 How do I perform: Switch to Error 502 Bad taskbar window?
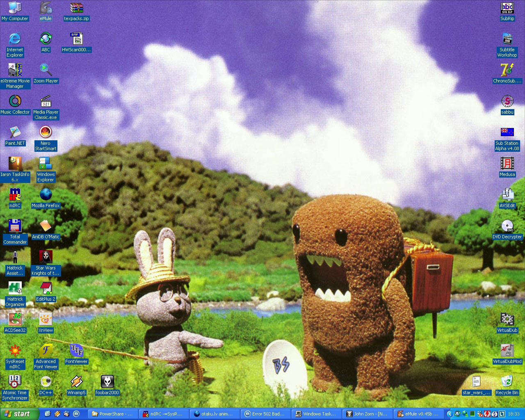(x=265, y=414)
